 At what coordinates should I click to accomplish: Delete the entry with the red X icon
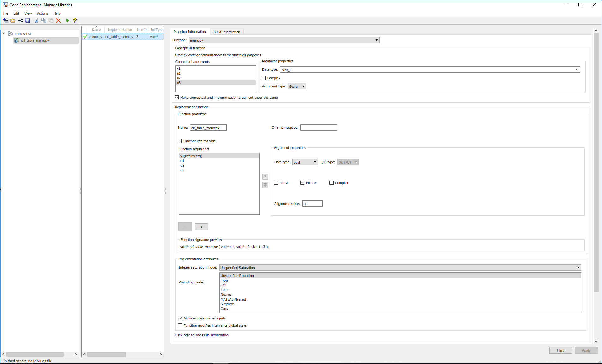point(58,21)
